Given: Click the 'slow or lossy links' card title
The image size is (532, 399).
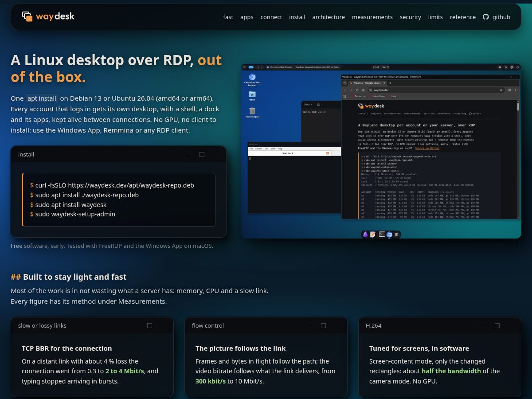Looking at the screenshot, I should pyautogui.click(x=42, y=326).
